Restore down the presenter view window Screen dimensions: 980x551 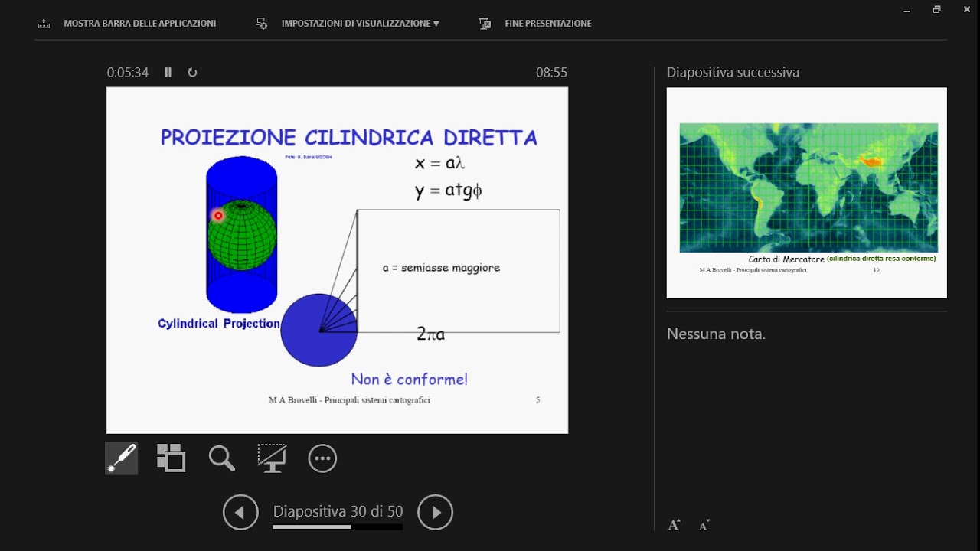[936, 10]
